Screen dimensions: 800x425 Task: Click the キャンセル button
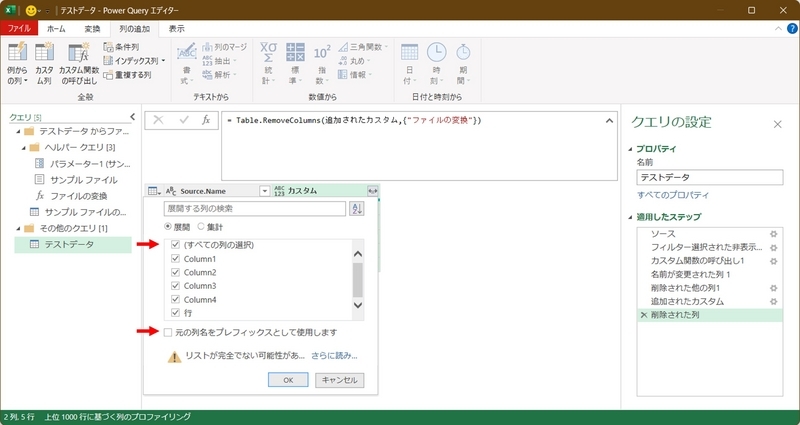tap(340, 380)
